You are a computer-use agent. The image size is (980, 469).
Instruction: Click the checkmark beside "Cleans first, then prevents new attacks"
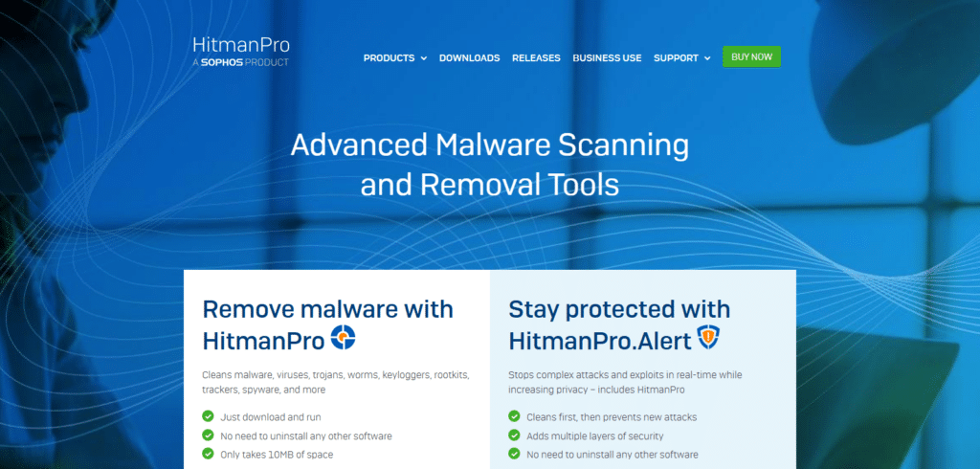tap(514, 416)
